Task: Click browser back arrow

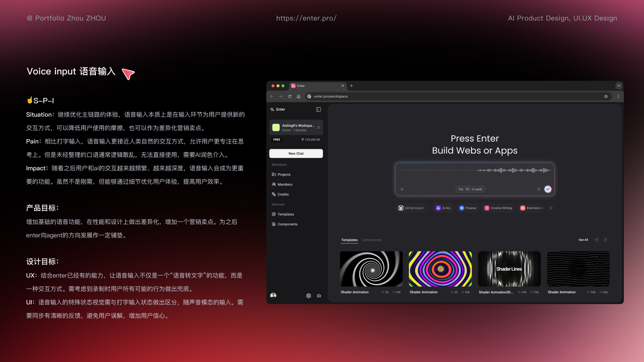Action: [x=272, y=96]
